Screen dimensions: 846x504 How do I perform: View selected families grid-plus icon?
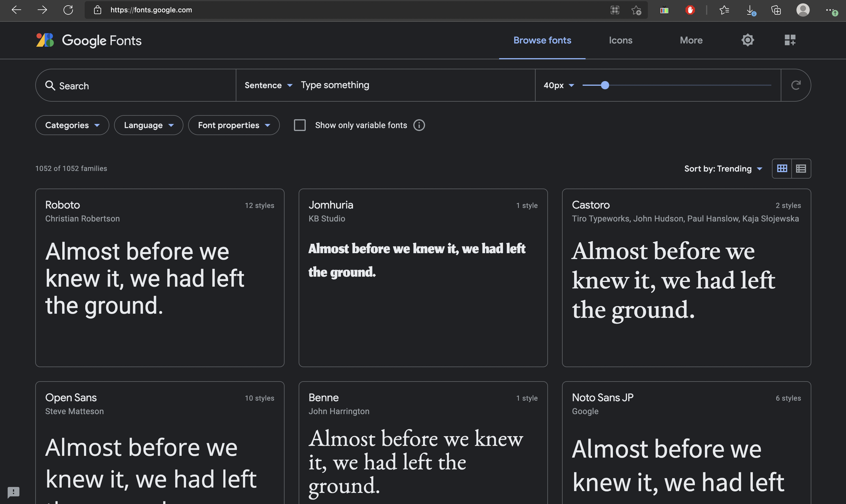pyautogui.click(x=790, y=40)
